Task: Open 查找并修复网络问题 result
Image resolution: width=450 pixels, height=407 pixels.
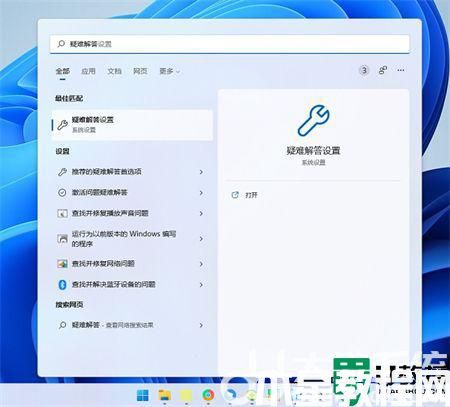Action: 131,264
